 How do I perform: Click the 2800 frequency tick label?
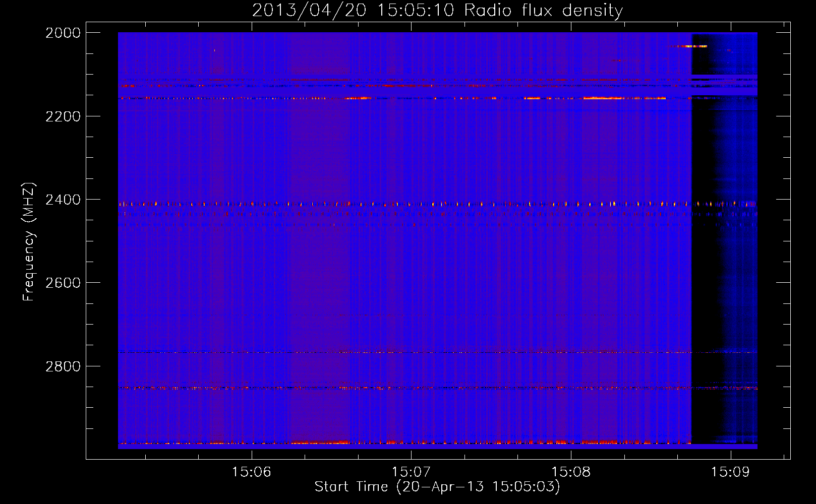[x=63, y=366]
